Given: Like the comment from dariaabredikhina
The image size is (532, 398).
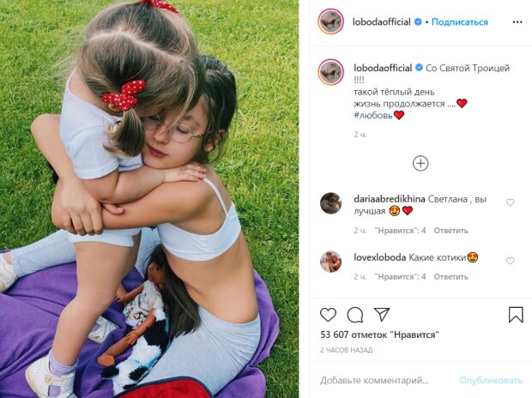Looking at the screenshot, I should pyautogui.click(x=510, y=202).
